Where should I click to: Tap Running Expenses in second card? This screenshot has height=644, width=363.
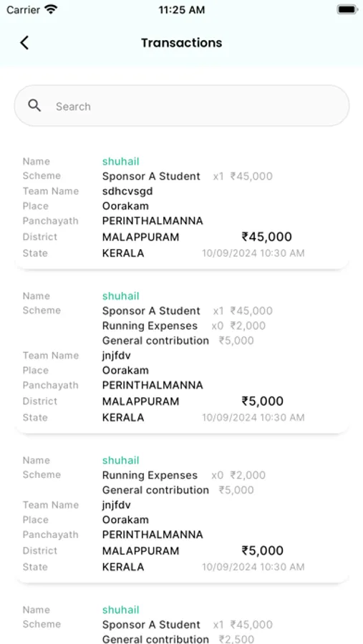coord(150,326)
